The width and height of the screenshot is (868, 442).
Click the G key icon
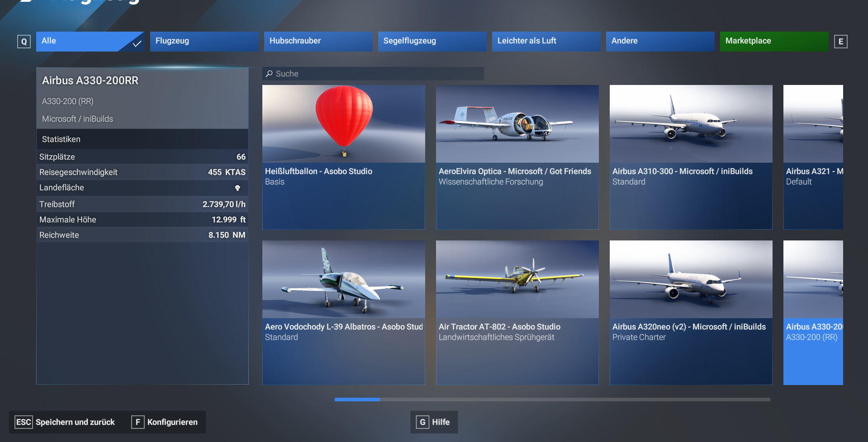(x=422, y=422)
